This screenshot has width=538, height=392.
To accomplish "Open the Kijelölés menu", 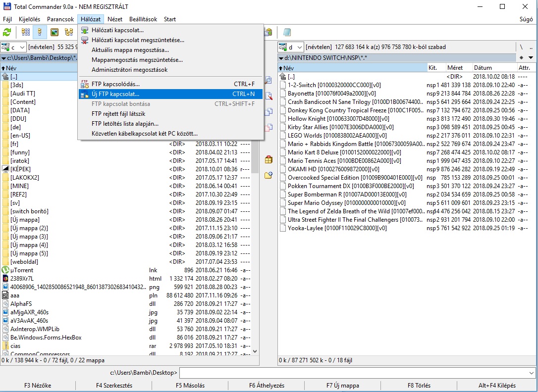I will (x=30, y=19).
